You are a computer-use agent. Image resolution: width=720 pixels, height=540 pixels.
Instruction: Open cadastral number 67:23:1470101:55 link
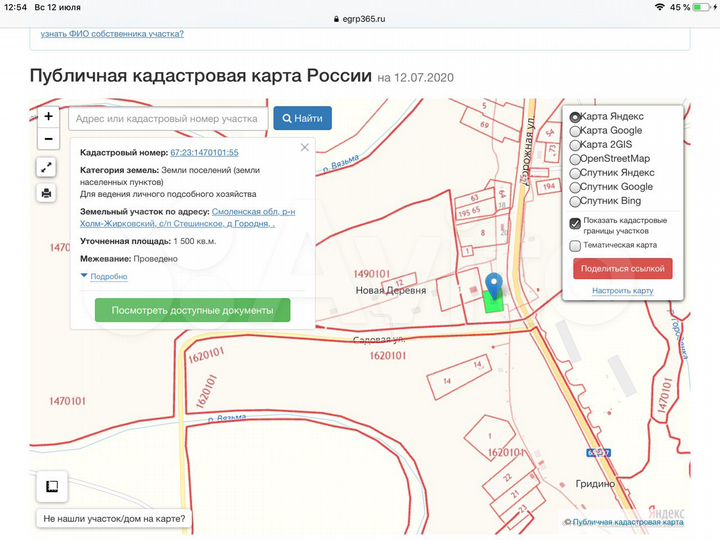204,152
